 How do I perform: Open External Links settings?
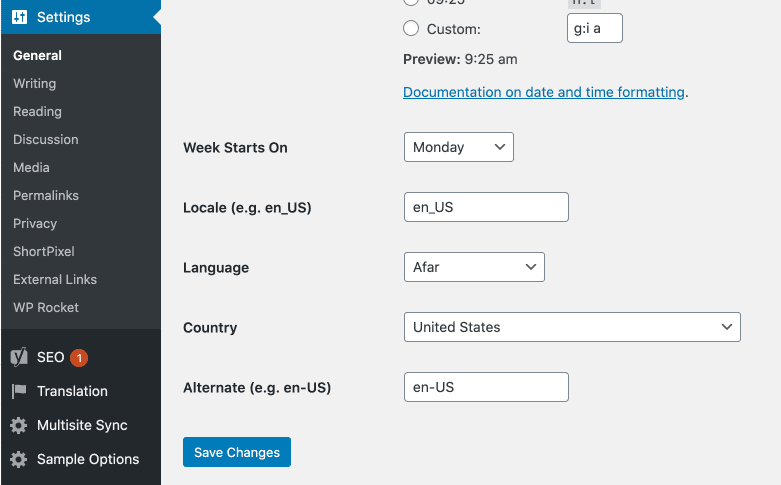pyautogui.click(x=55, y=279)
